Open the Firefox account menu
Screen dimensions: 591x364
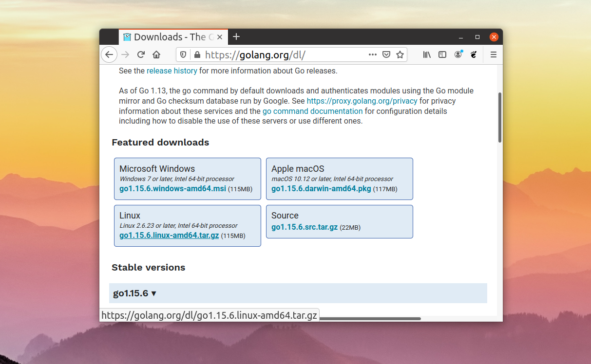[x=458, y=55]
